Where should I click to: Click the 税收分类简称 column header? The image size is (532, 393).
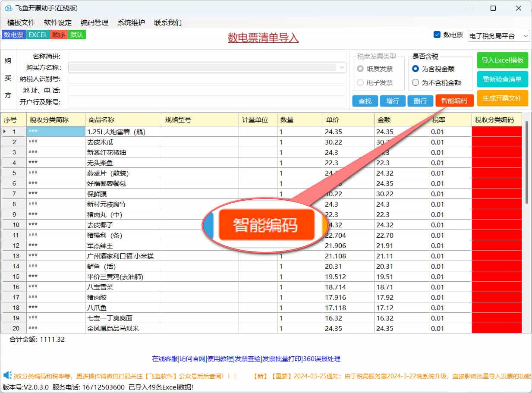56,119
